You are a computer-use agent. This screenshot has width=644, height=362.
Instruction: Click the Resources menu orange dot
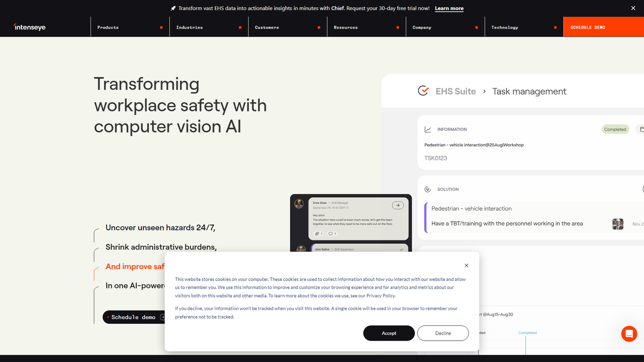[x=398, y=27]
